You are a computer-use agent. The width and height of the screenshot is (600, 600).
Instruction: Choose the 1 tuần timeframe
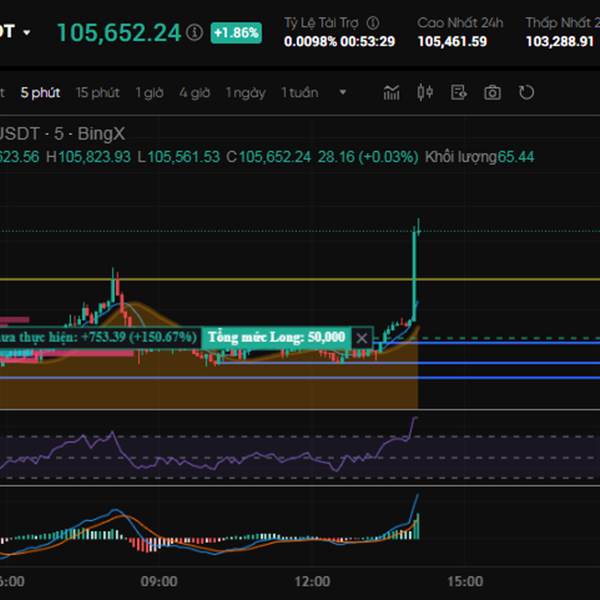pyautogui.click(x=299, y=92)
